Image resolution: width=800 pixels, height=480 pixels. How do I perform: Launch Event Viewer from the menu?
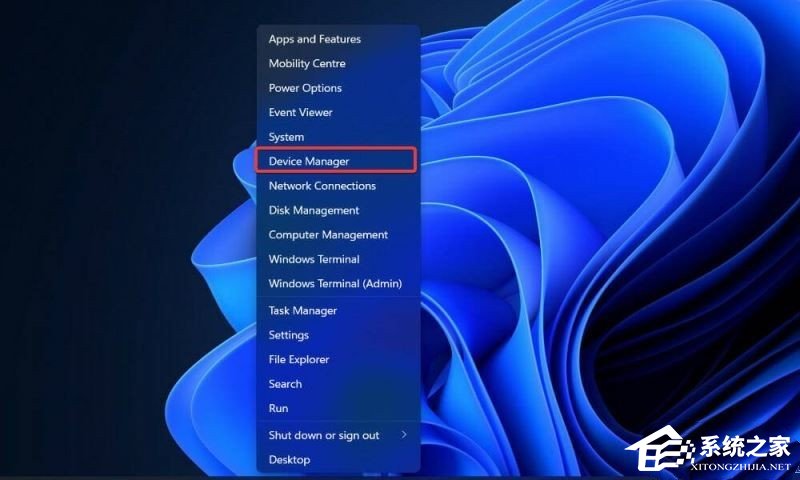coord(300,113)
